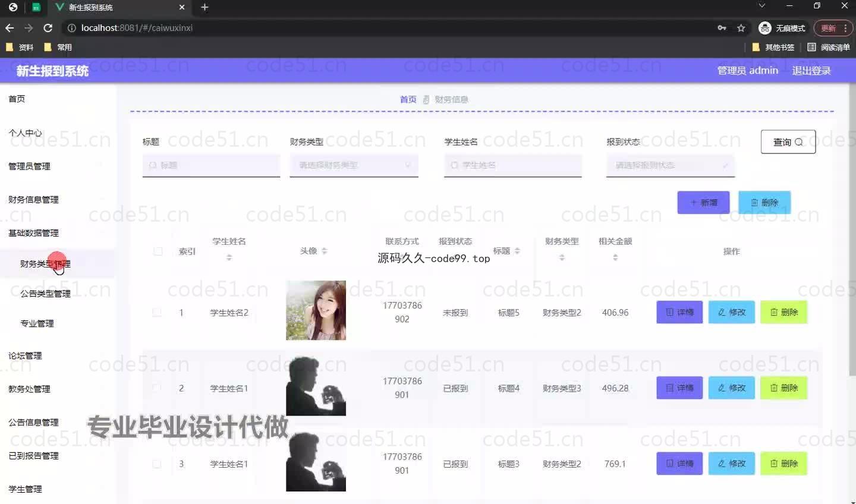This screenshot has width=856, height=504.
Task: Click 修改 for row 标题4
Action: 732,388
